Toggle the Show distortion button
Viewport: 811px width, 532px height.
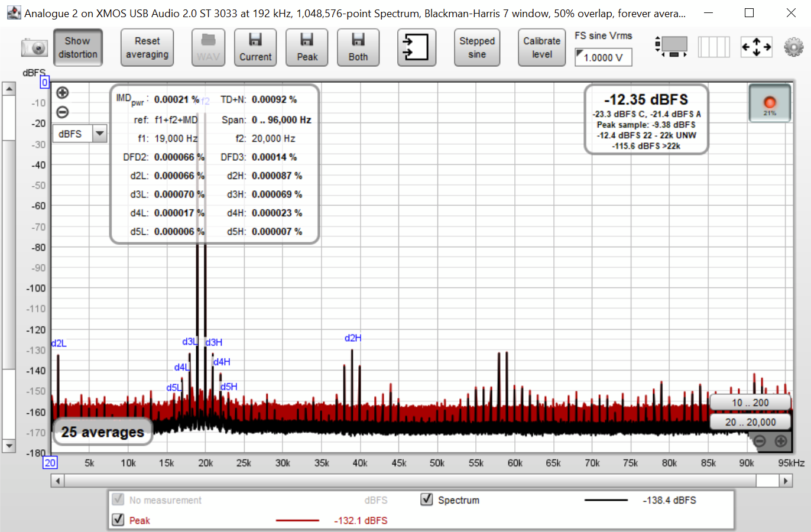click(x=77, y=47)
